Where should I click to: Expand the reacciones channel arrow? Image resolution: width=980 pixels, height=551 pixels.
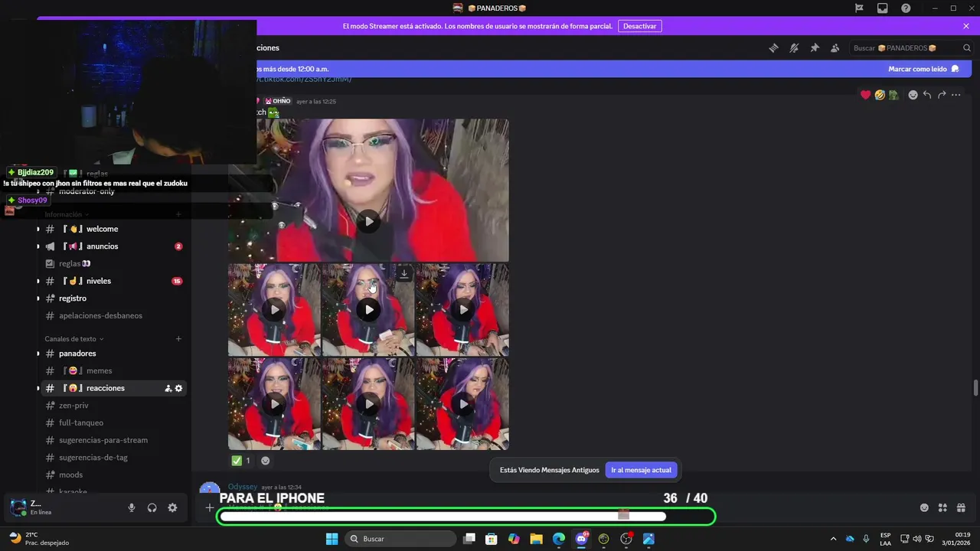click(38, 388)
